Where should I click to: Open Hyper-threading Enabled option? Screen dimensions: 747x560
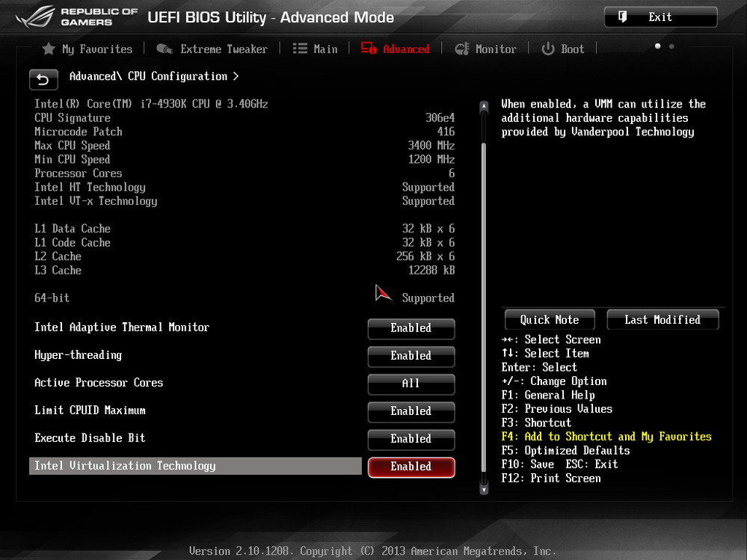(x=411, y=356)
